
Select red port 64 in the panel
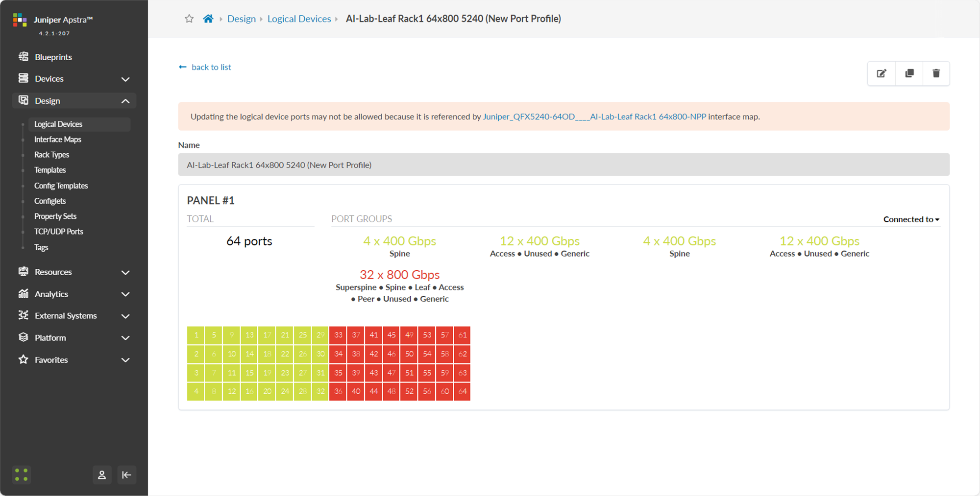(x=463, y=392)
